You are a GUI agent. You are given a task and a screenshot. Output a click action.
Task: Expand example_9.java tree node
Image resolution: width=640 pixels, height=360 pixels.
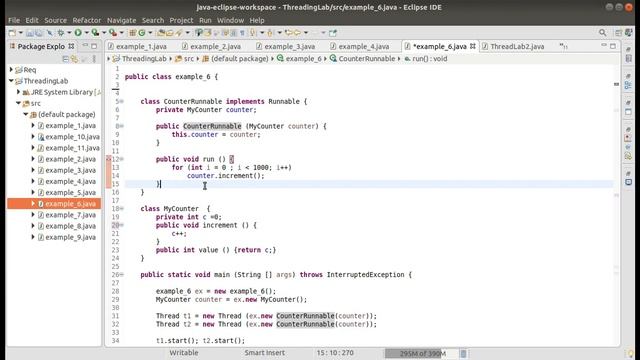click(x=33, y=237)
